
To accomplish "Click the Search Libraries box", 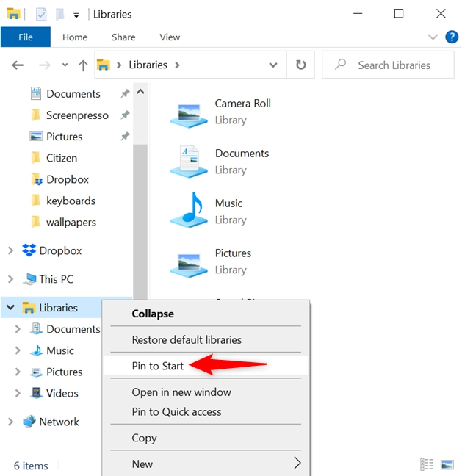I will point(388,65).
